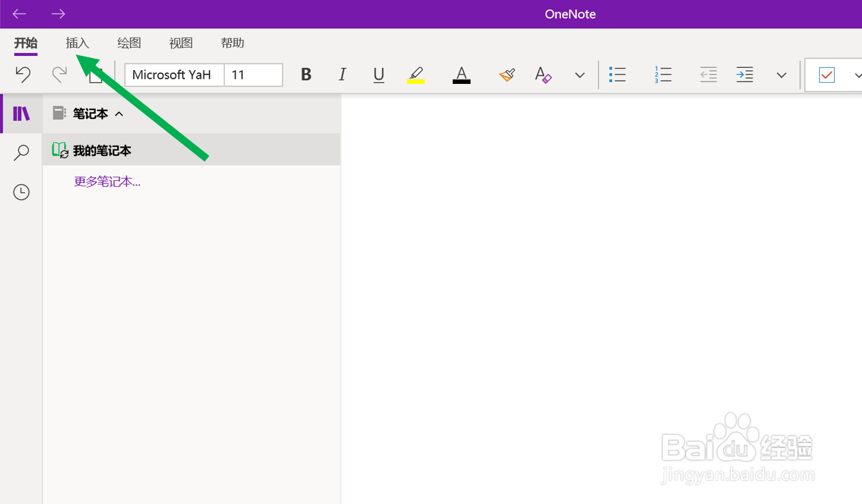Switch to the 插入 tab
The width and height of the screenshot is (862, 504).
78,43
